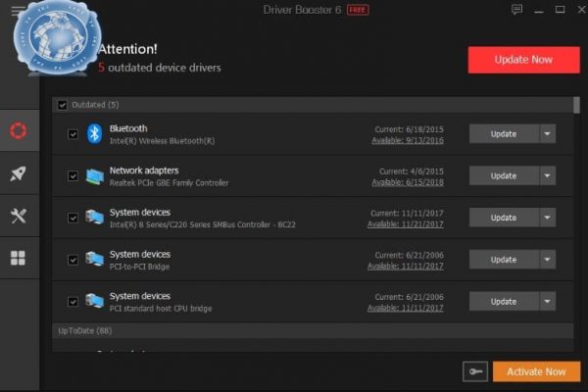The image size is (588, 392).
Task: Open the Available: 9/13/2016 link for Bluetooth
Action: coord(408,140)
